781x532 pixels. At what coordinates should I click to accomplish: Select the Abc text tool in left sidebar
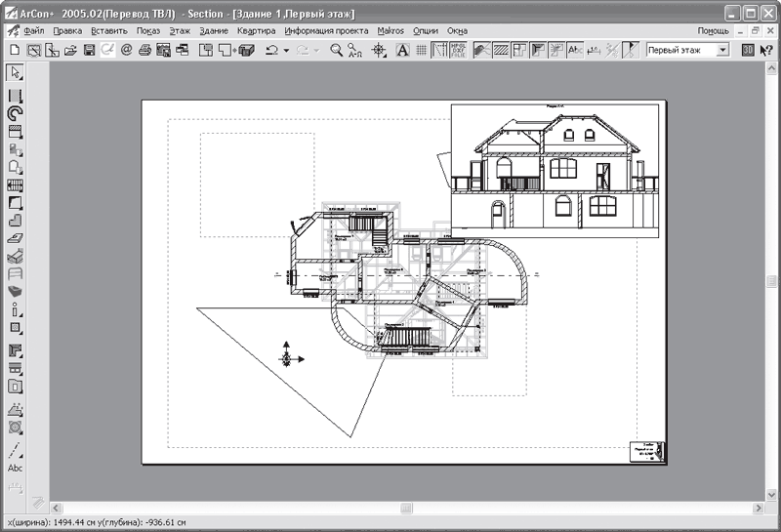(x=15, y=468)
